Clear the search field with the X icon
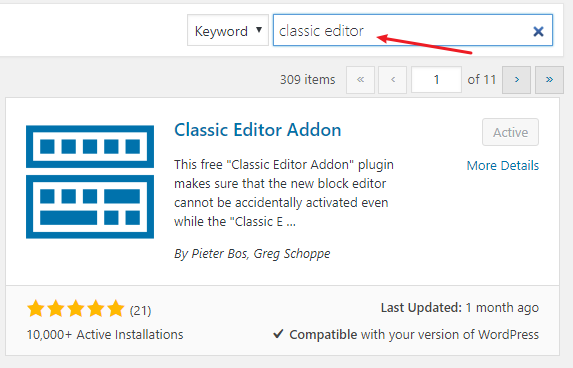 (538, 31)
